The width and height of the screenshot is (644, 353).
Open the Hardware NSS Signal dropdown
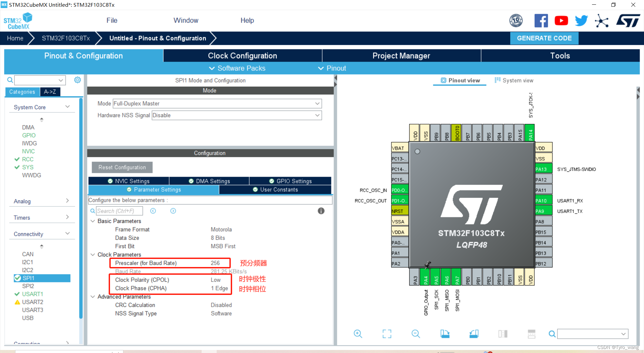237,115
